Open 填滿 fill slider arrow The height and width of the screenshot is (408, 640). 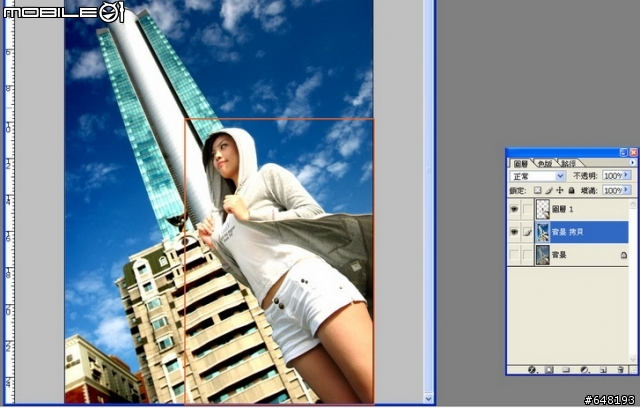point(627,190)
